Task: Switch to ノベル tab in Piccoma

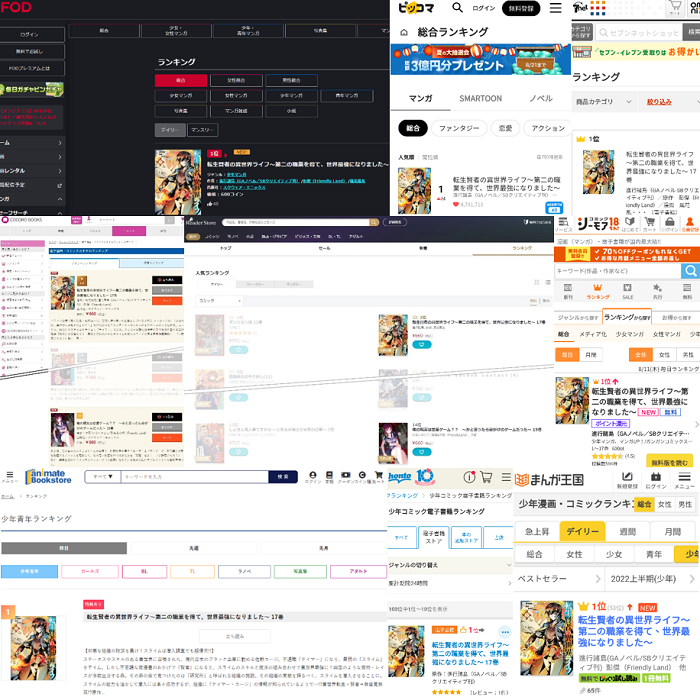Action: pyautogui.click(x=541, y=98)
